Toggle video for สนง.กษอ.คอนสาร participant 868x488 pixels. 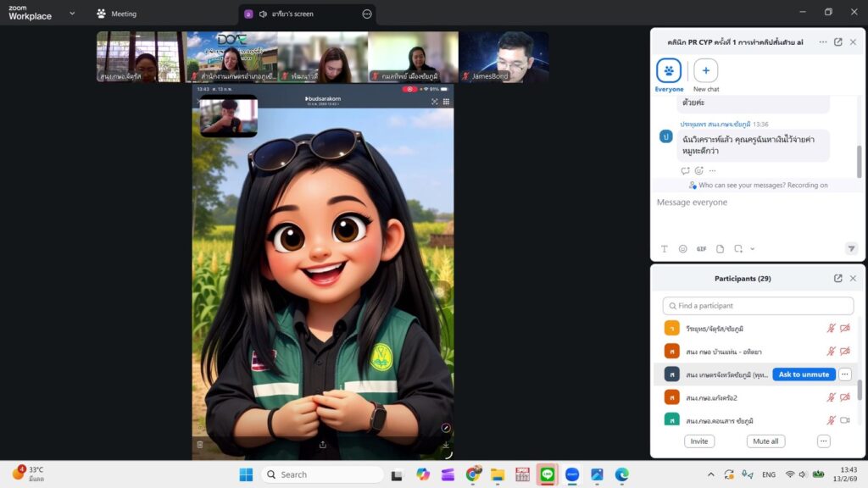[844, 420]
